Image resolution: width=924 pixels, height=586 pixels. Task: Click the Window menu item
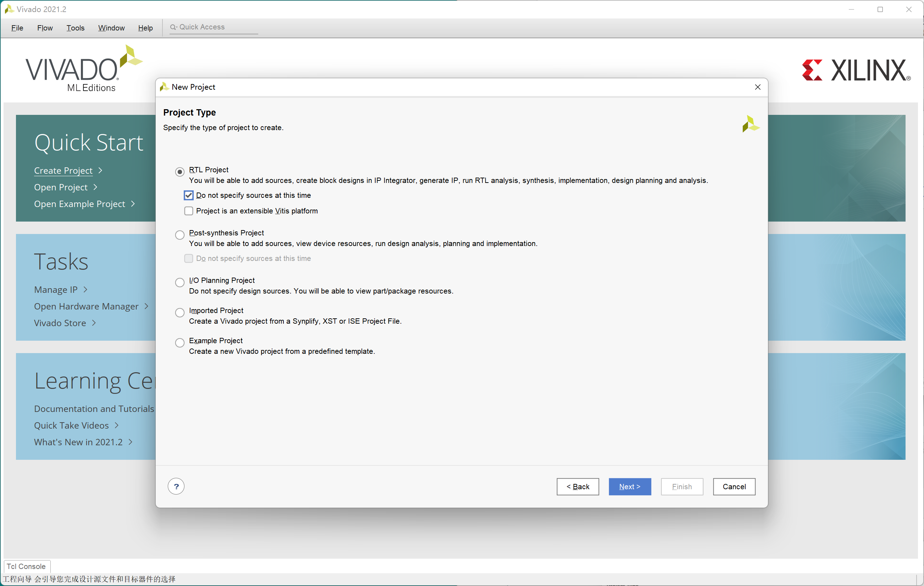click(x=110, y=27)
